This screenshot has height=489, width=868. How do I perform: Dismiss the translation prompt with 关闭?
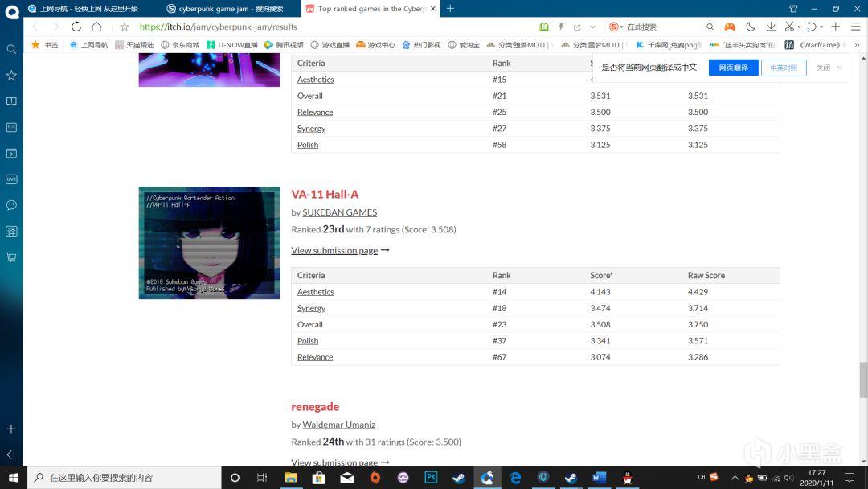click(823, 68)
